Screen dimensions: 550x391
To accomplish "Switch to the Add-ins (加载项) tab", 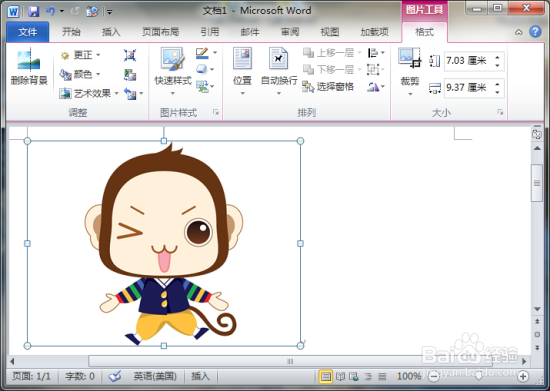I will tap(375, 32).
